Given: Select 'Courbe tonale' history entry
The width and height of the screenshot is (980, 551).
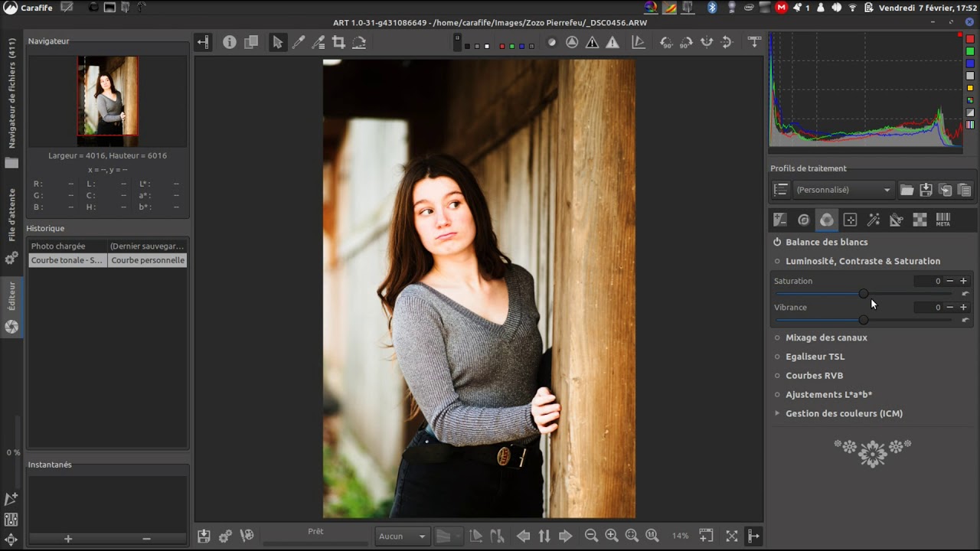Looking at the screenshot, I should point(108,260).
